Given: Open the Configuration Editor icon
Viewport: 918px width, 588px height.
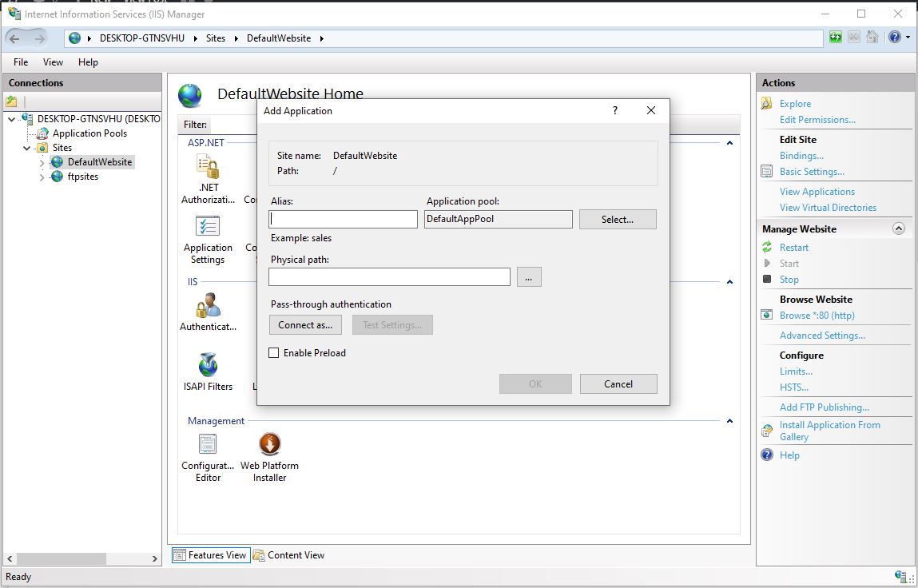Looking at the screenshot, I should click(208, 445).
